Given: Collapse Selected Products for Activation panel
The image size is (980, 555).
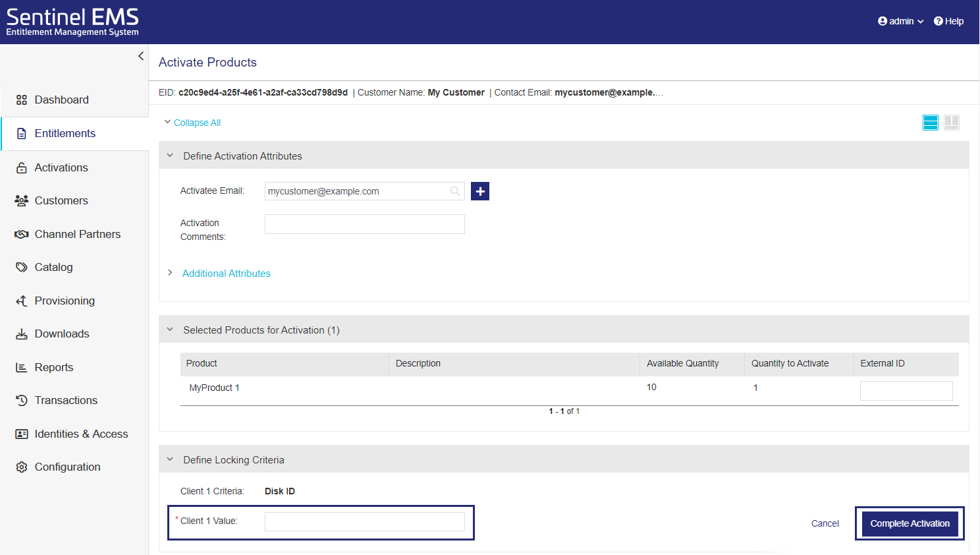Looking at the screenshot, I should (170, 330).
